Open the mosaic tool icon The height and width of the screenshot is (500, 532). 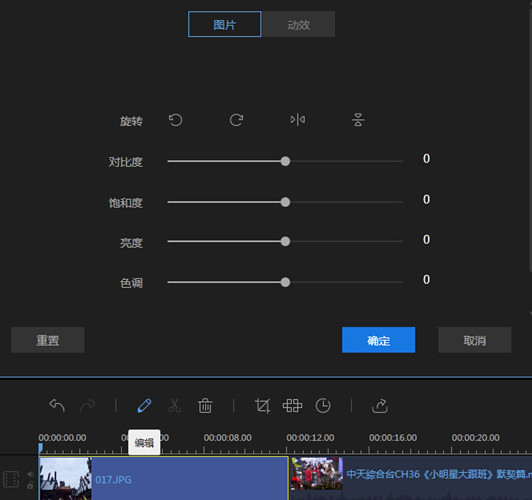pos(292,405)
